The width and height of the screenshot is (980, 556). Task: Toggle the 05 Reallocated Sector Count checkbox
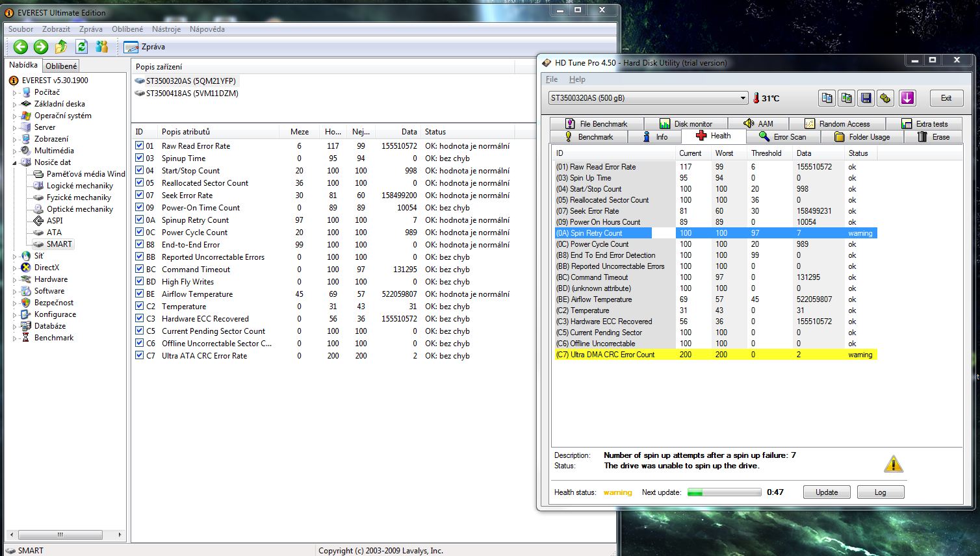pyautogui.click(x=139, y=183)
